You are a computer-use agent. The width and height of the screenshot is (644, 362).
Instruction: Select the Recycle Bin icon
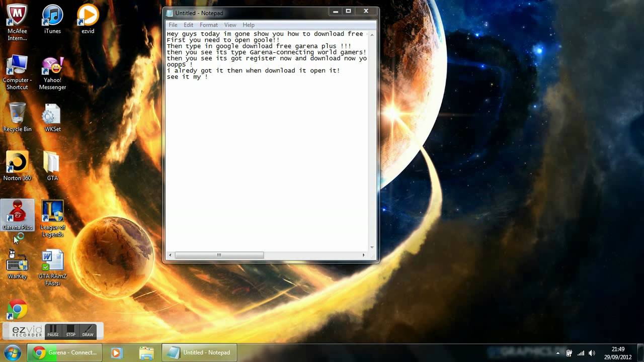point(17,118)
